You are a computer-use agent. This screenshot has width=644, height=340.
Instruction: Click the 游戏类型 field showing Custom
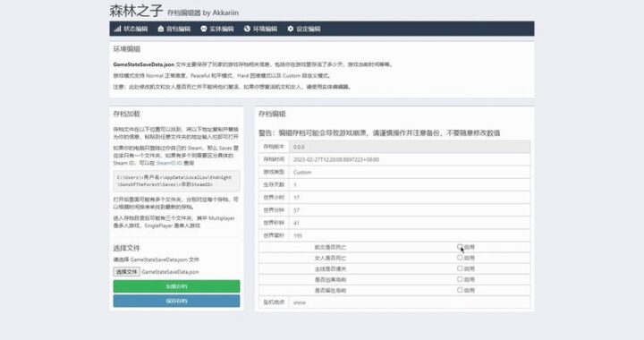click(x=410, y=172)
